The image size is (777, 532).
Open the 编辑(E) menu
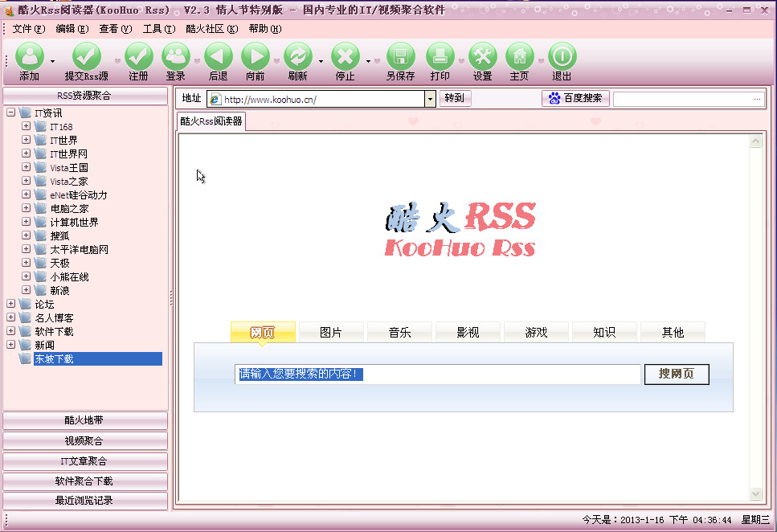(72, 29)
